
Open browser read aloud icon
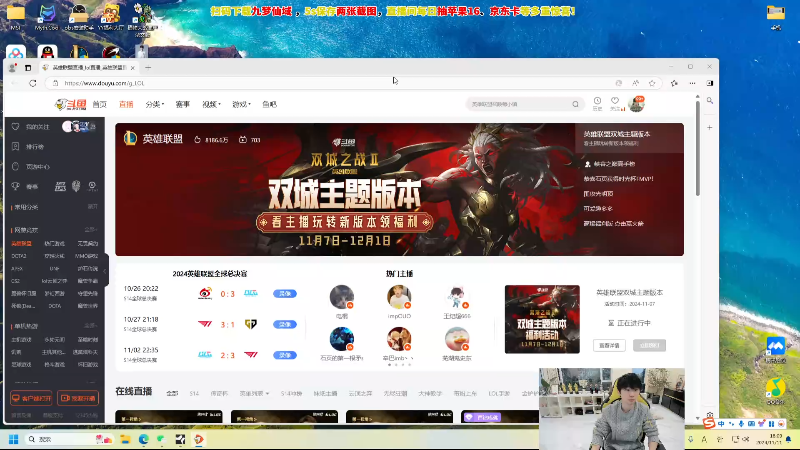pyautogui.click(x=635, y=83)
